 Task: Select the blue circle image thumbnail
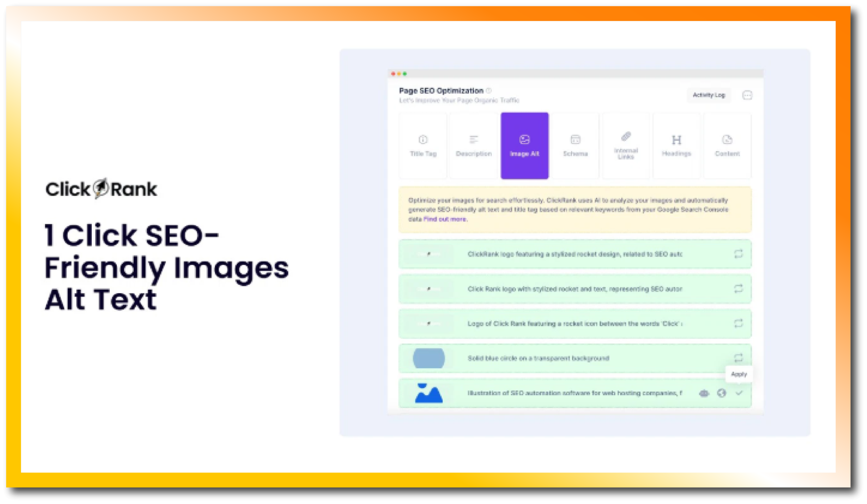[429, 358]
